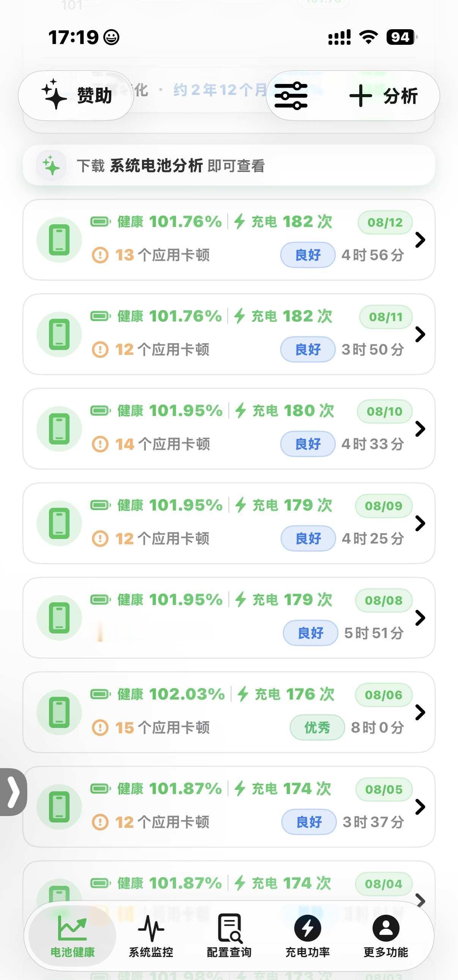Open the 配置查询 tab
The image size is (458, 980).
point(229,936)
